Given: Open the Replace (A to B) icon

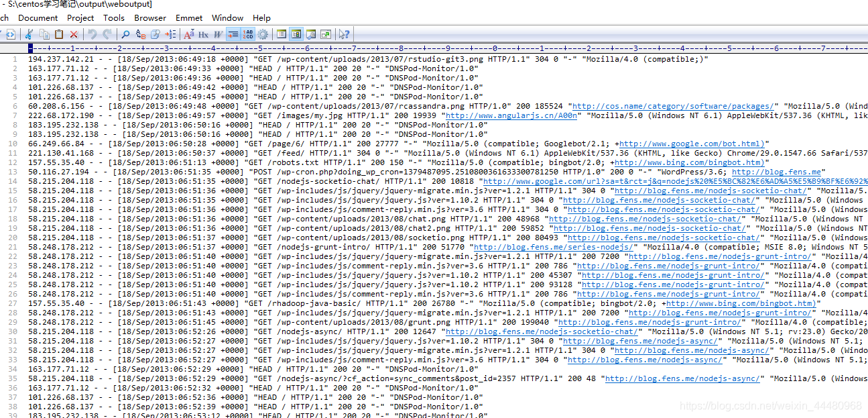Looking at the screenshot, I should (x=140, y=34).
